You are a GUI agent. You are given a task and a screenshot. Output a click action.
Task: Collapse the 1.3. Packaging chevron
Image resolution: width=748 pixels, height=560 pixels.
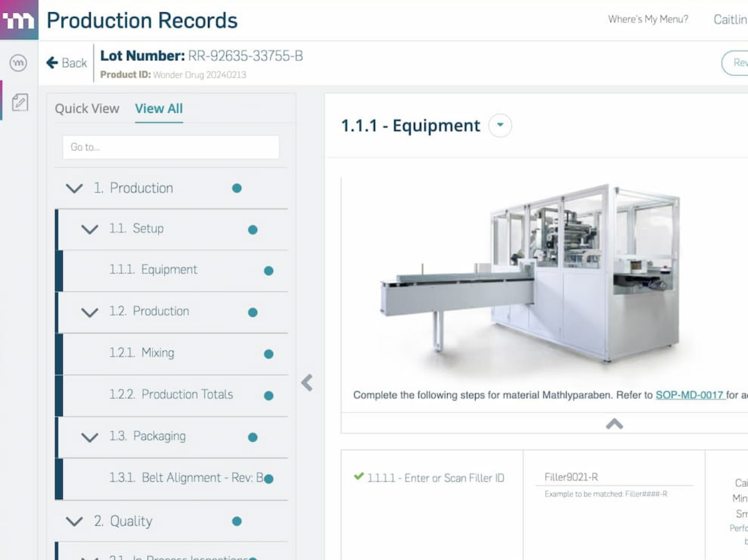90,437
